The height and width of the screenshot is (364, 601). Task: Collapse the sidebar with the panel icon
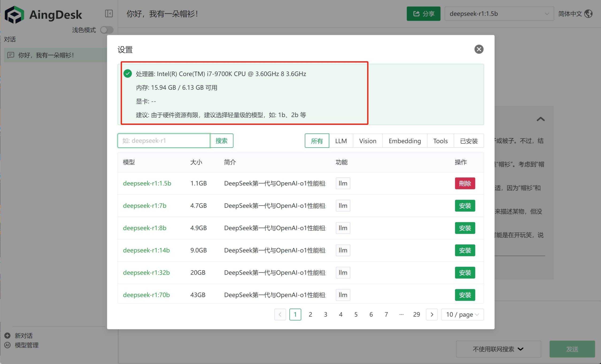tap(109, 13)
